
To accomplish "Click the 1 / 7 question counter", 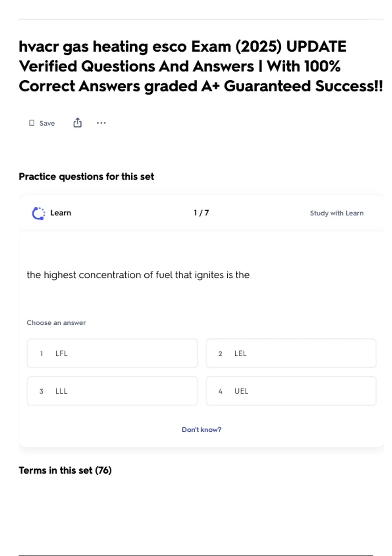I will (x=201, y=213).
